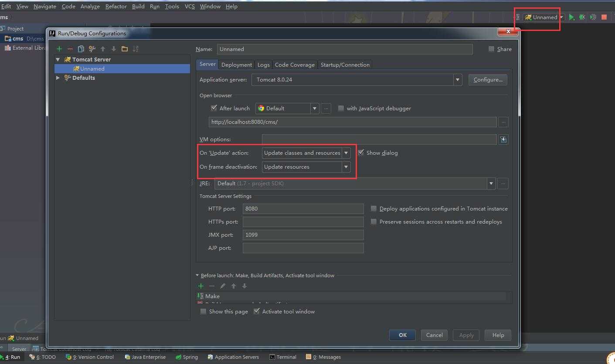This screenshot has width=615, height=364.
Task: Remove configuration with red minus icon
Action: click(x=70, y=49)
